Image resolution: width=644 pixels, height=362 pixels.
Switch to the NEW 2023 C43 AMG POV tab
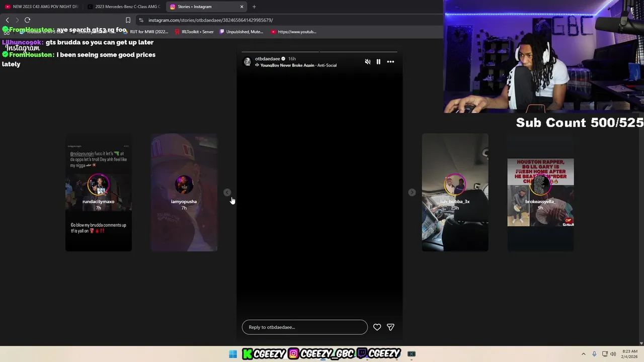click(x=41, y=7)
